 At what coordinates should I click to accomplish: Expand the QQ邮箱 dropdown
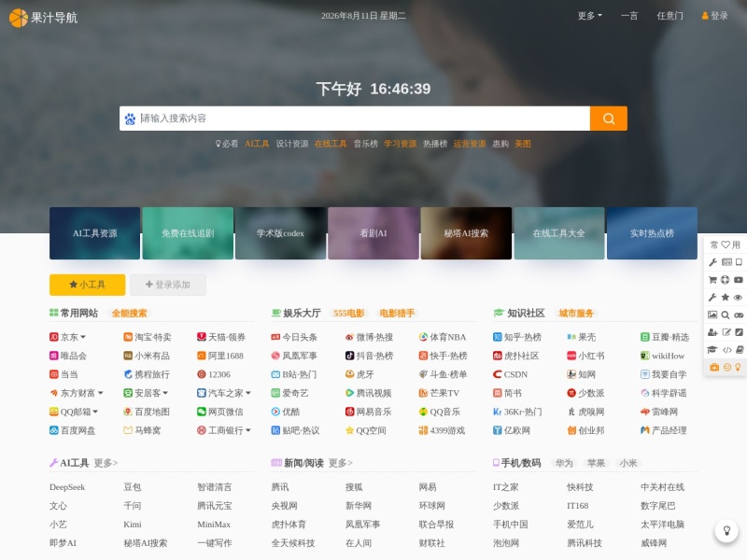click(95, 412)
